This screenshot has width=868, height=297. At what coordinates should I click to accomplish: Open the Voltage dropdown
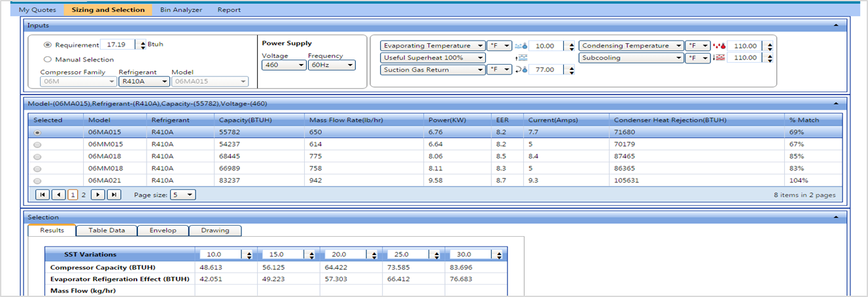click(284, 65)
